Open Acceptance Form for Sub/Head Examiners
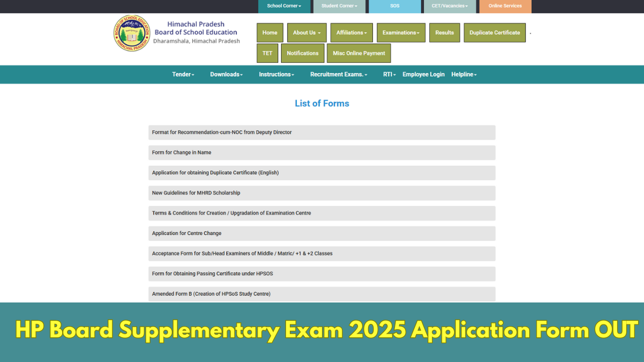The width and height of the screenshot is (644, 362). click(x=322, y=254)
